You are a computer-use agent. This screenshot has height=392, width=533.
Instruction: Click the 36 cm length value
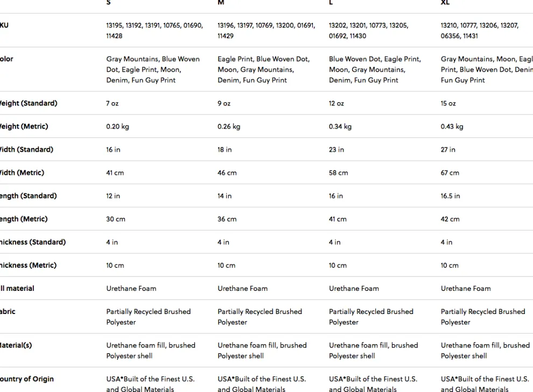227,219
